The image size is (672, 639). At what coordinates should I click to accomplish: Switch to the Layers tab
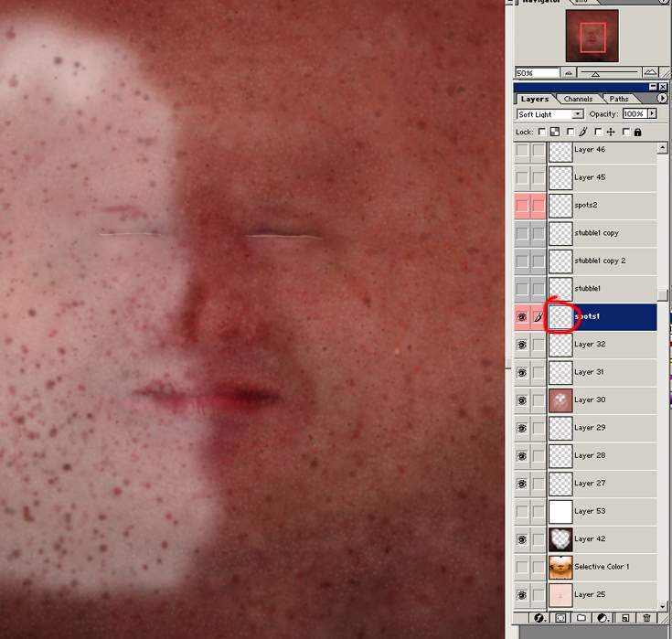pyautogui.click(x=535, y=99)
